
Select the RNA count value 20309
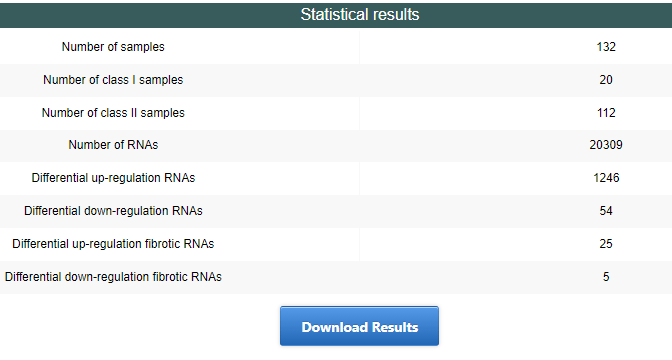click(x=606, y=145)
